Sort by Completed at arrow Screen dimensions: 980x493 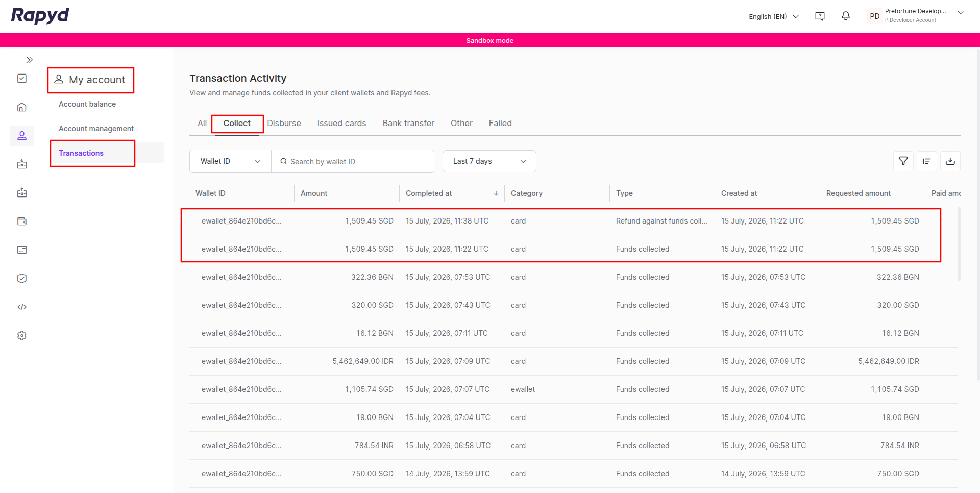point(496,193)
